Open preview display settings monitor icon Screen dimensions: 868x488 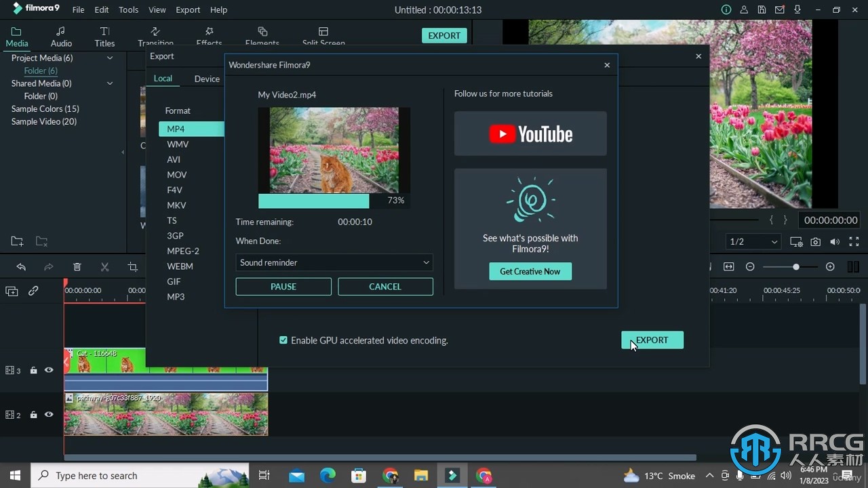(796, 242)
